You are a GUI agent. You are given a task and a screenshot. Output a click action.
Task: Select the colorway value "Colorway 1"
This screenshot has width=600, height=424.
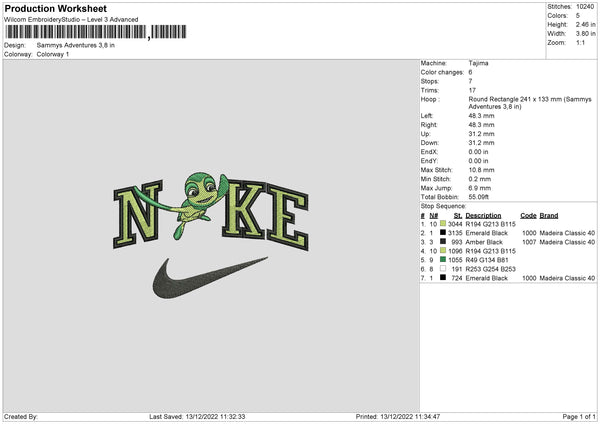pos(52,54)
